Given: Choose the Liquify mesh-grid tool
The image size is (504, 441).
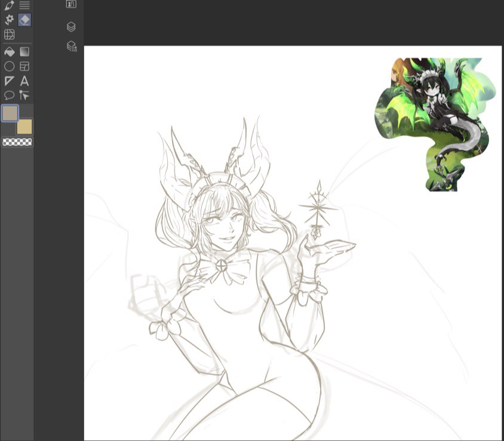Looking at the screenshot, I should pyautogui.click(x=9, y=35).
